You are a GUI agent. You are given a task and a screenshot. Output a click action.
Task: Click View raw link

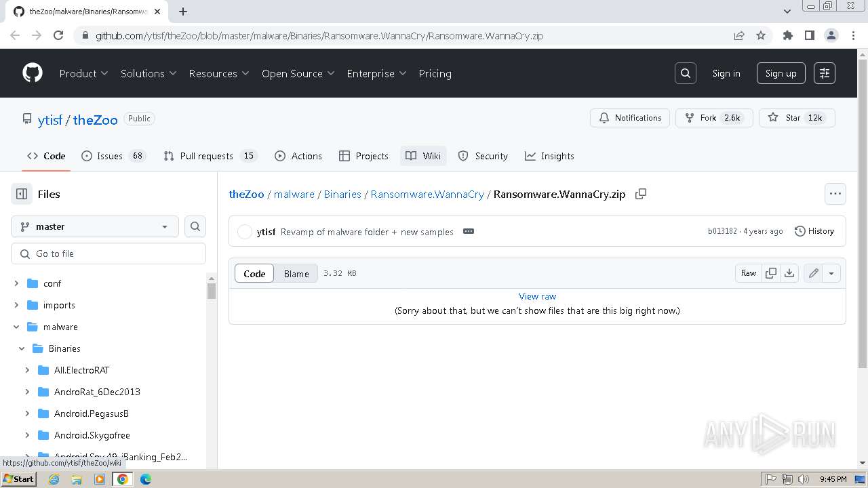click(x=537, y=296)
